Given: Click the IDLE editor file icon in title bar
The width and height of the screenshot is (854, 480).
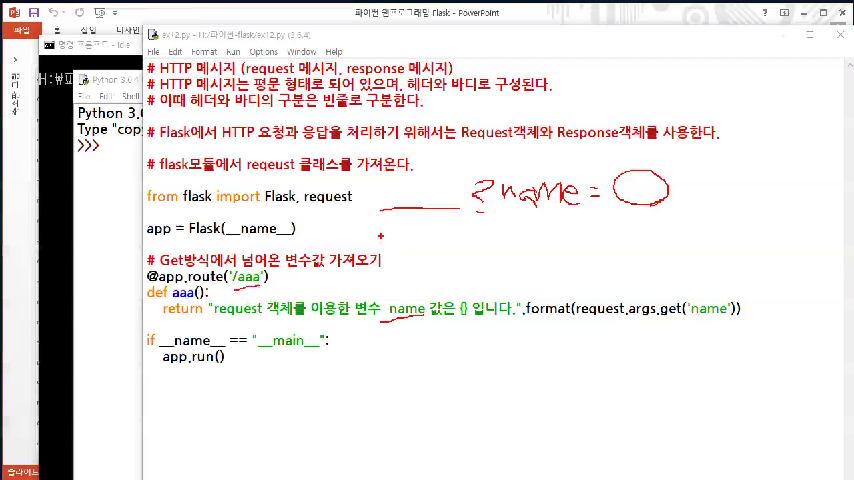Looking at the screenshot, I should coord(153,35).
